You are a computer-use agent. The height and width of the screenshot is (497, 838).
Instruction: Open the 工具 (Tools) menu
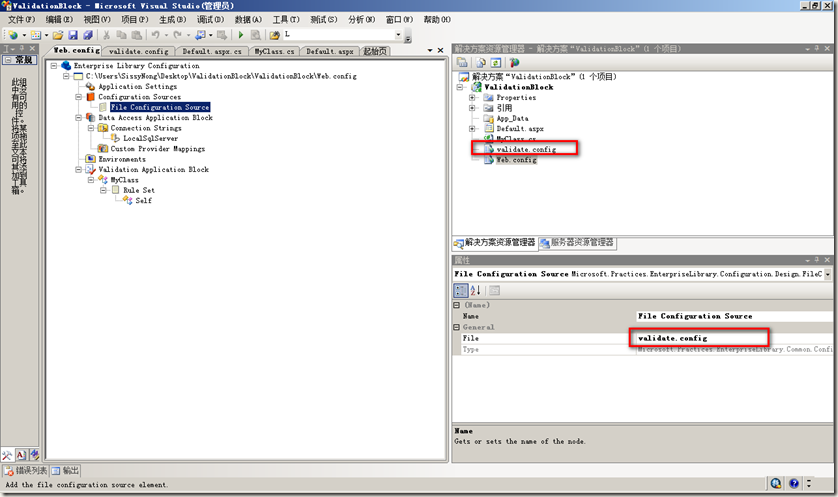286,20
